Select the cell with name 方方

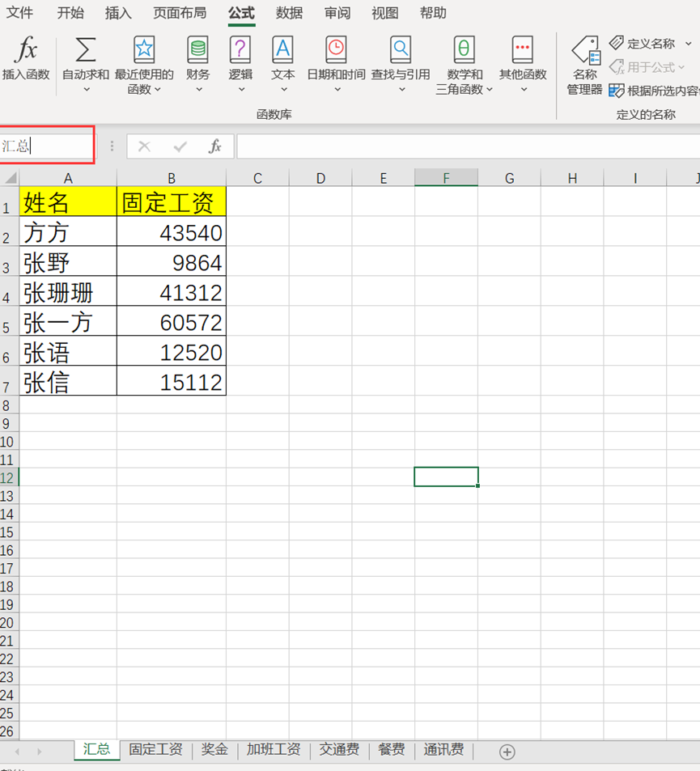68,231
